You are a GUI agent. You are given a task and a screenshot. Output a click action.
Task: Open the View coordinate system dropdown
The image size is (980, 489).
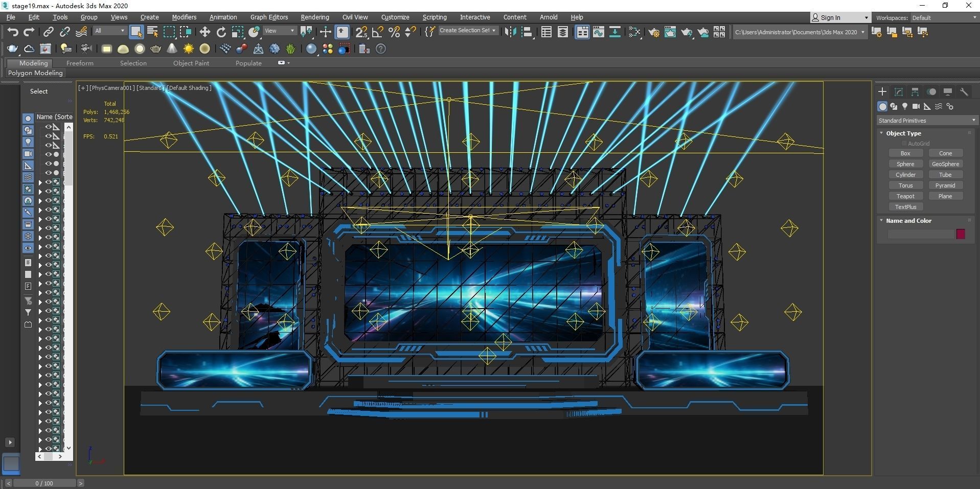tap(279, 31)
